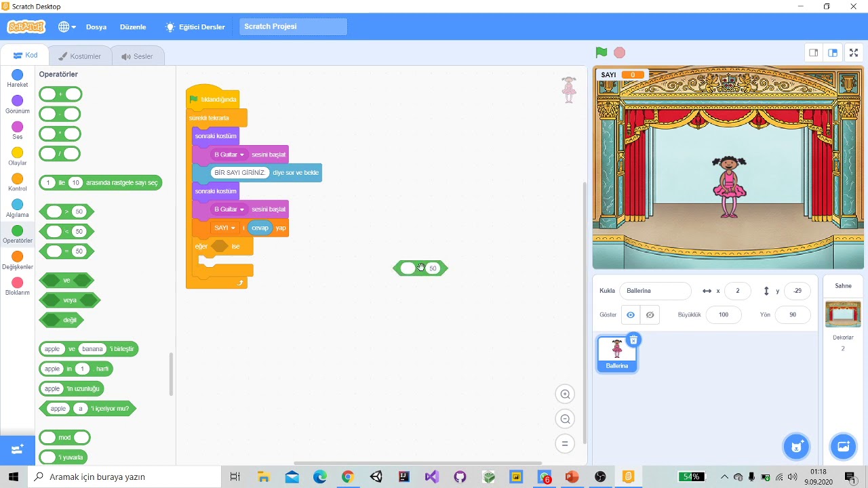
Task: Edit the sprite x position field
Action: pyautogui.click(x=737, y=291)
